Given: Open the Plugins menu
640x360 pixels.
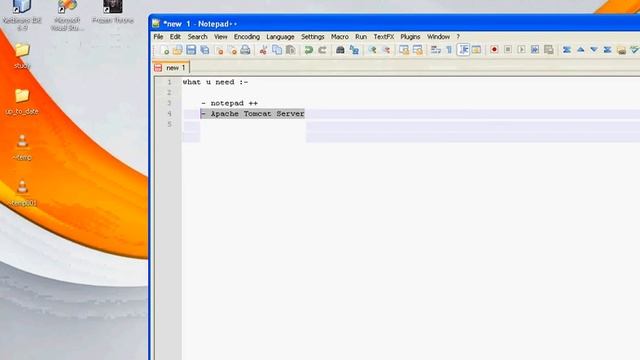Looking at the screenshot, I should [410, 37].
